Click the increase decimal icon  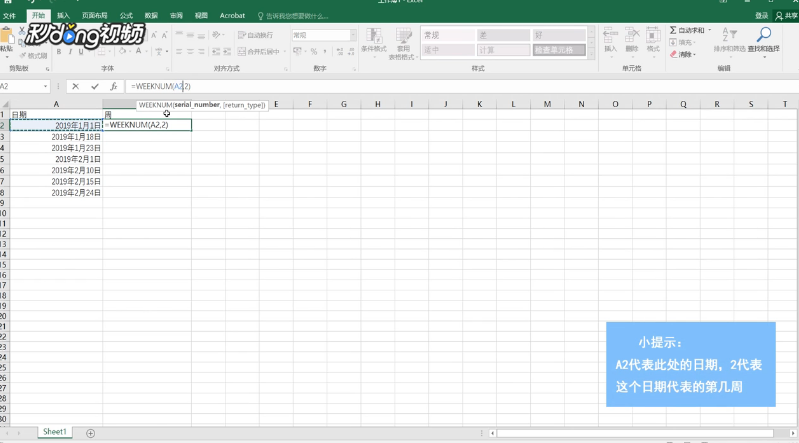tap(340, 51)
